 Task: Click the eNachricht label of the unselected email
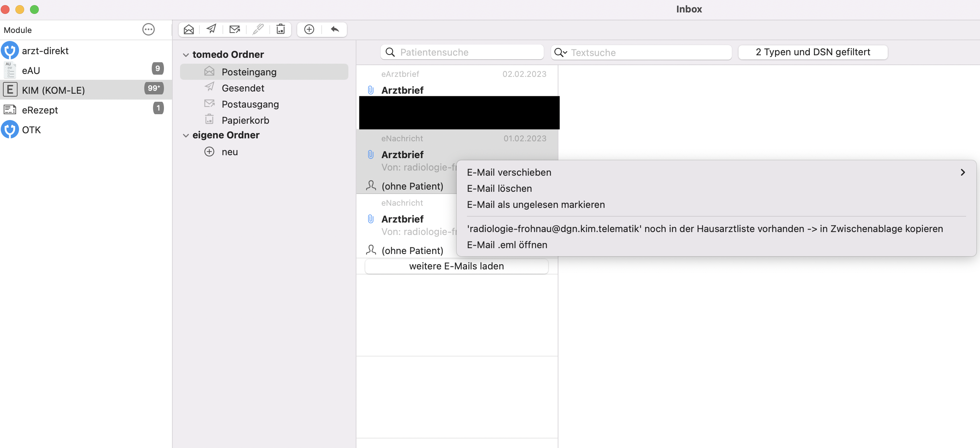(x=402, y=203)
